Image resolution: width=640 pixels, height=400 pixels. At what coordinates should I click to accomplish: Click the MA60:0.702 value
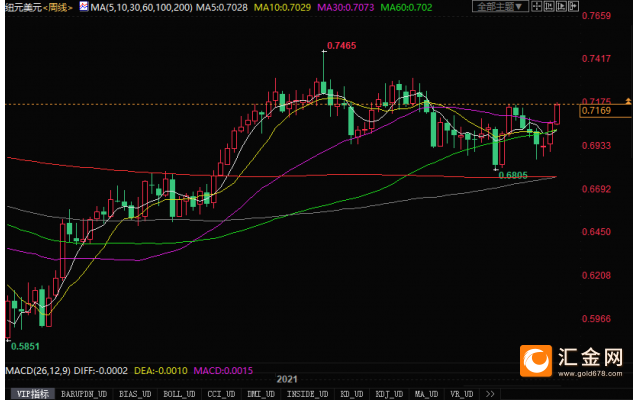click(406, 7)
